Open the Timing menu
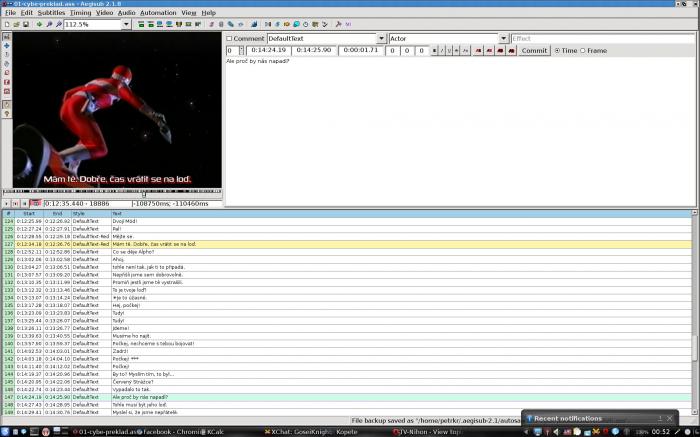 [x=80, y=12]
